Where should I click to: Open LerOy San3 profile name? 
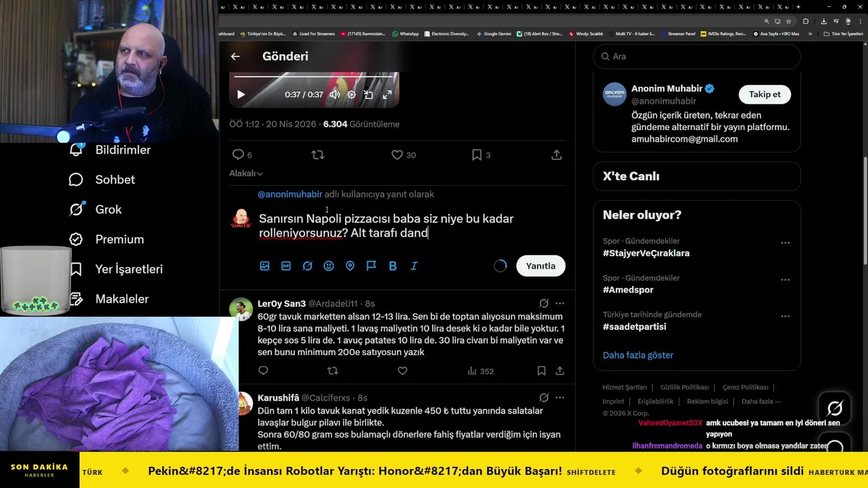point(281,304)
